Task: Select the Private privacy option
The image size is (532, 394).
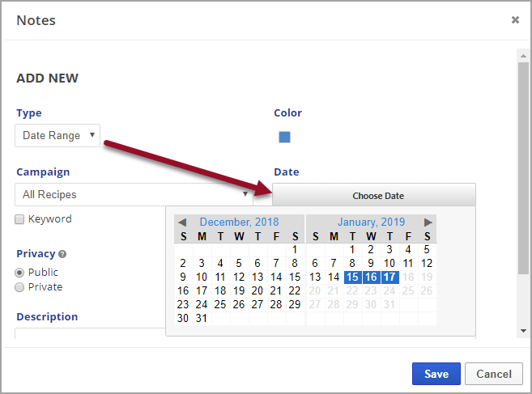Action: click(19, 287)
